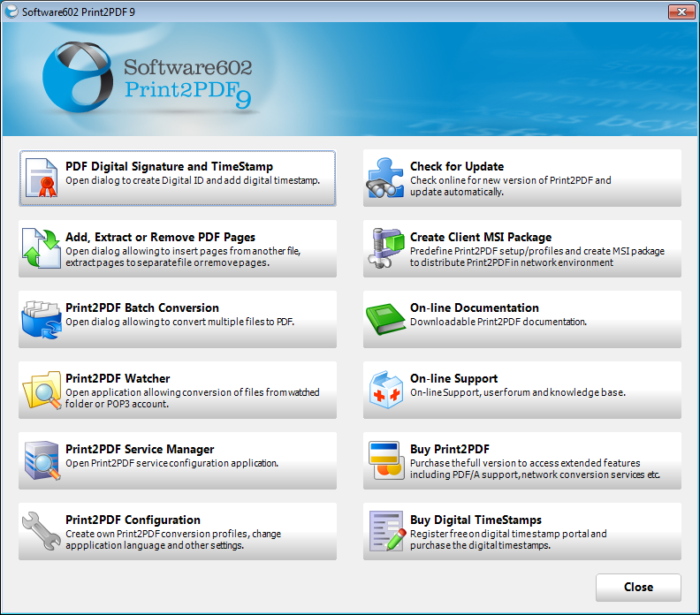Screen dimensions: 700x615
Task: Choose Create Client MSI Package title
Action: click(x=481, y=237)
